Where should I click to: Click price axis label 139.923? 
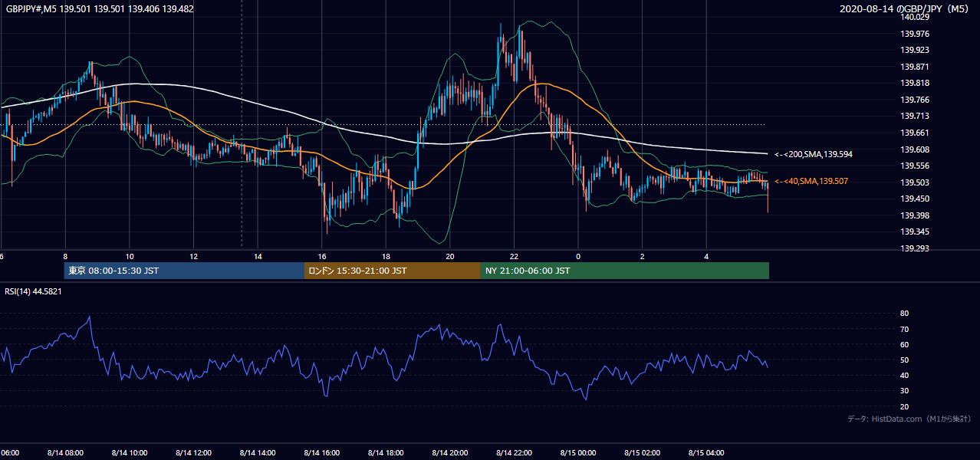coord(914,50)
